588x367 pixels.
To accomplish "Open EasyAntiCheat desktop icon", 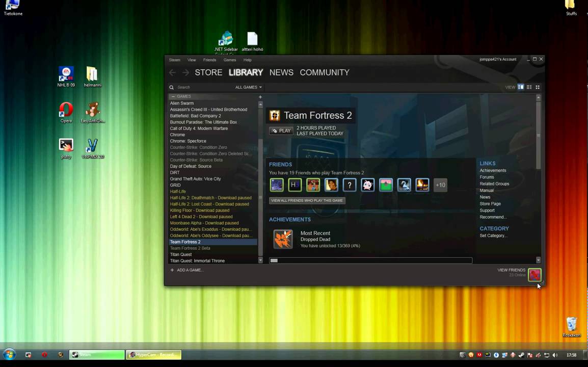I will (93, 113).
